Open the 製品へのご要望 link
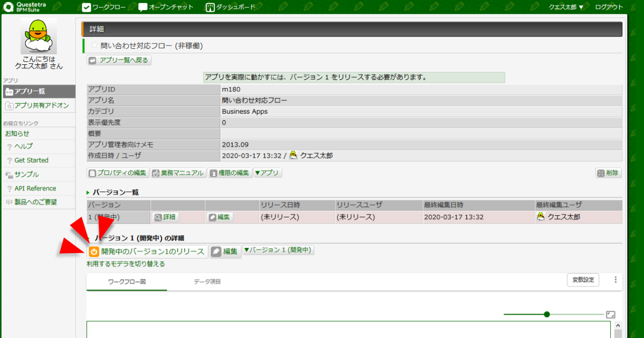This screenshot has width=644, height=338. [35, 202]
